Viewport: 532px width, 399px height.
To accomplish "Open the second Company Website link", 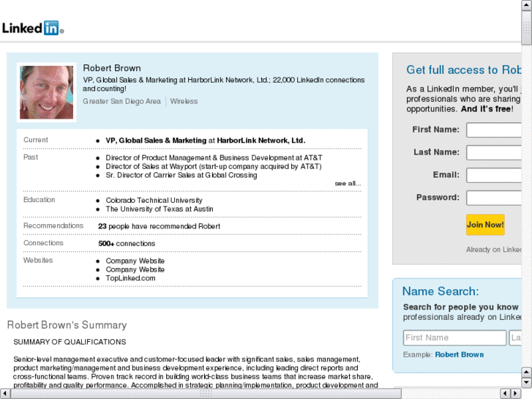I will pyautogui.click(x=135, y=269).
